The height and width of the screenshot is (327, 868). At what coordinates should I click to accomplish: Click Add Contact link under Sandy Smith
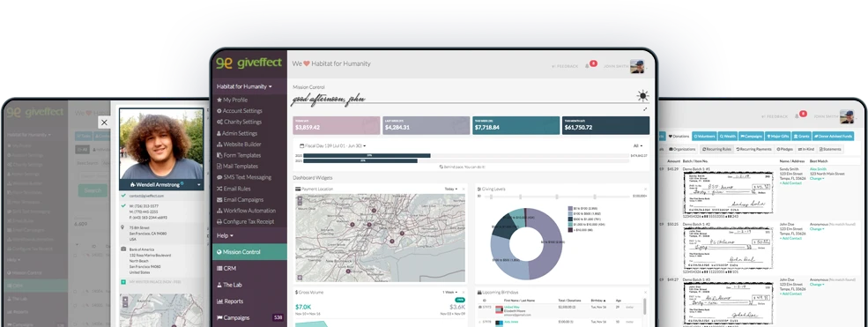pos(790,183)
